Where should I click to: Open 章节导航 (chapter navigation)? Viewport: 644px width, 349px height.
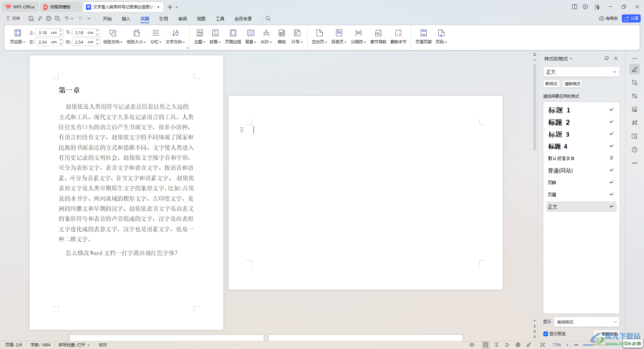click(378, 37)
